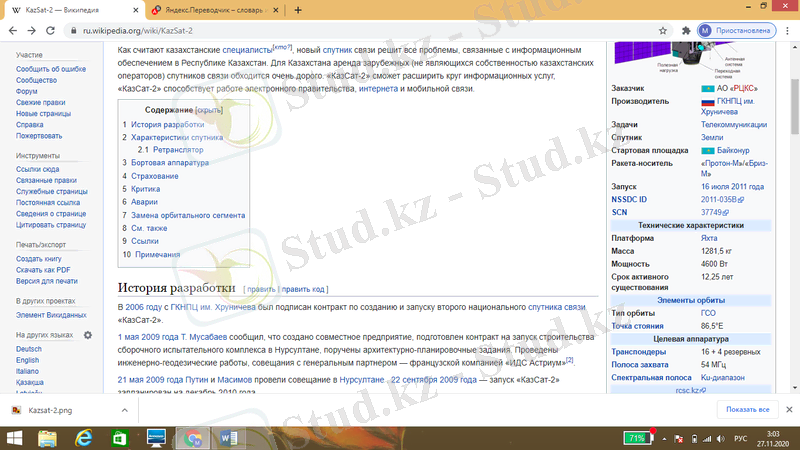Switch to Word on taskbar
The image size is (800, 450).
tap(228, 438)
